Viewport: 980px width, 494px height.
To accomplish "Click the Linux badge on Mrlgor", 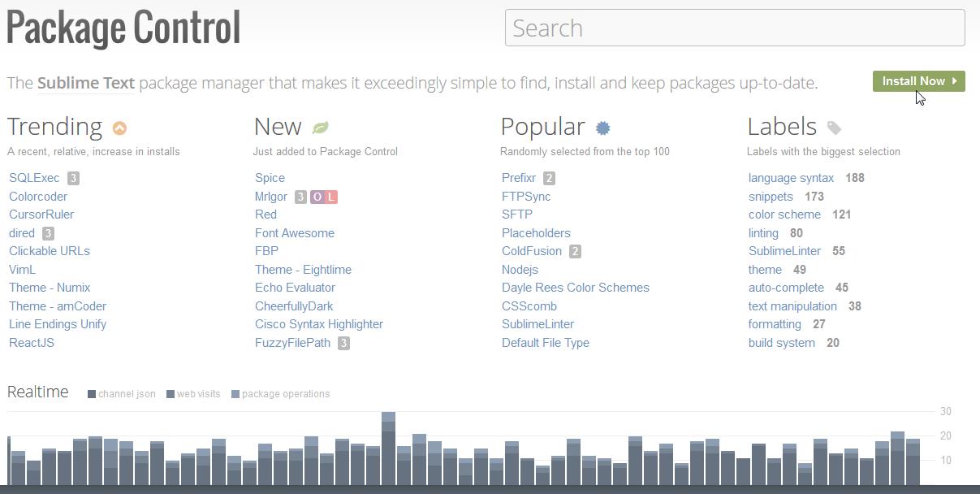I will [x=330, y=197].
